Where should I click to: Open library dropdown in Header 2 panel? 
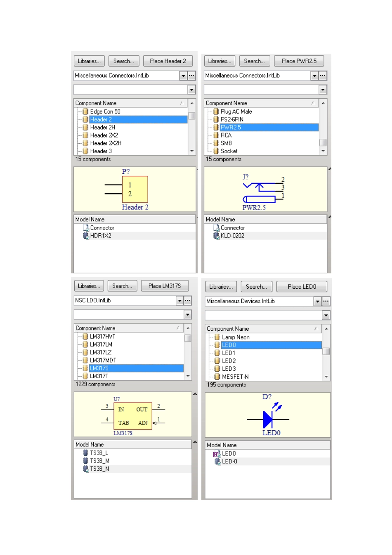tap(183, 76)
